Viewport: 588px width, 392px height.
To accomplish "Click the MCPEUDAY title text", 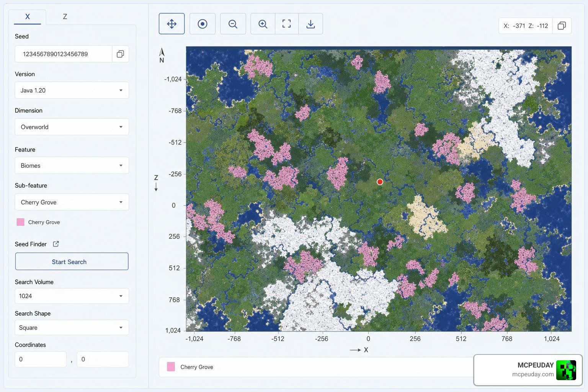I will point(536,365).
